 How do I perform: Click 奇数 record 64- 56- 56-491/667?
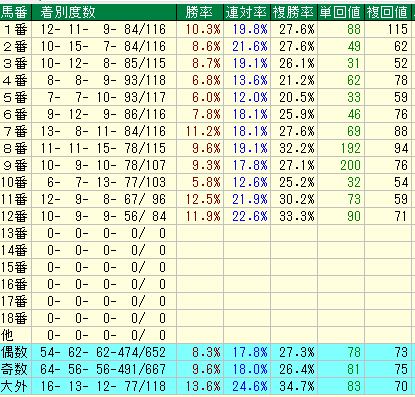tap(103, 370)
